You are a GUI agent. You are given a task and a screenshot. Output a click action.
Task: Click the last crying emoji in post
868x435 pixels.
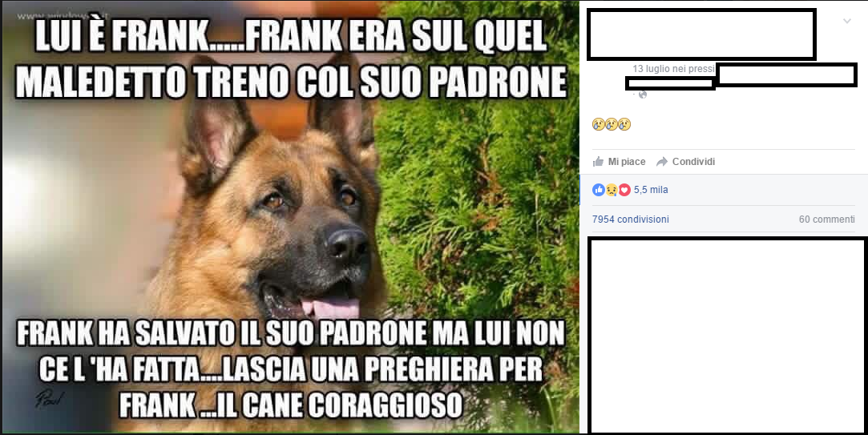(x=624, y=124)
